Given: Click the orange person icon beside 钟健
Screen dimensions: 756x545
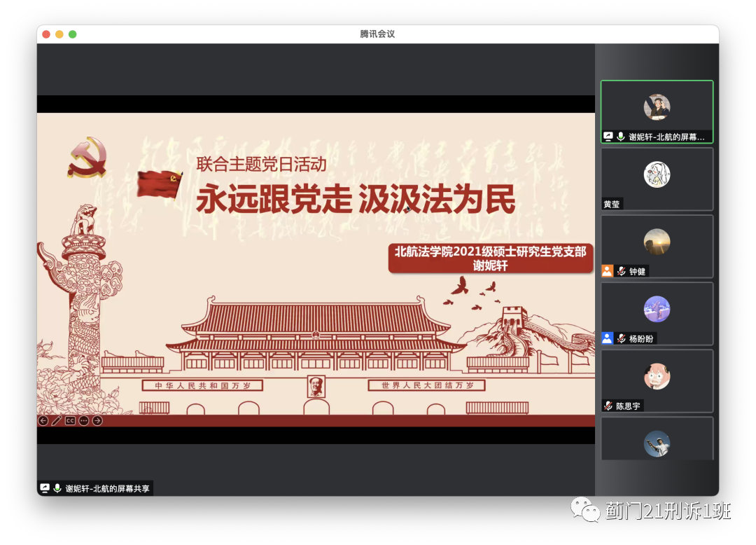Looking at the screenshot, I should point(607,271).
